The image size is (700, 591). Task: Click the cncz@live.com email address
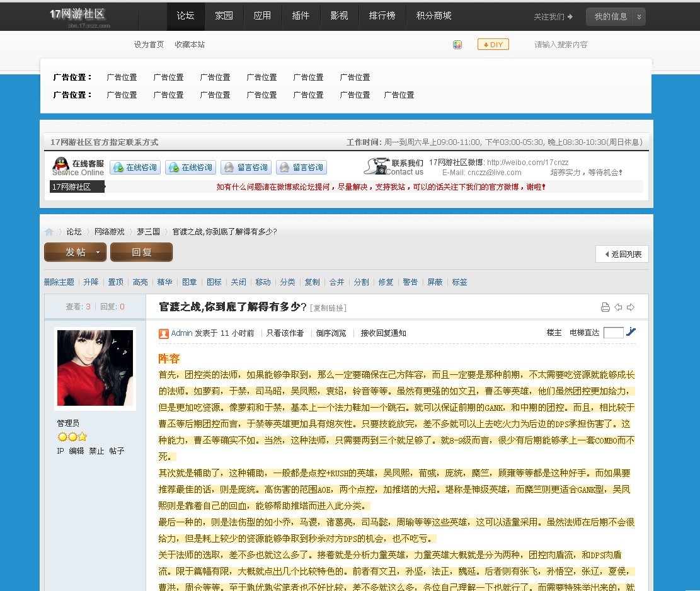tap(494, 173)
